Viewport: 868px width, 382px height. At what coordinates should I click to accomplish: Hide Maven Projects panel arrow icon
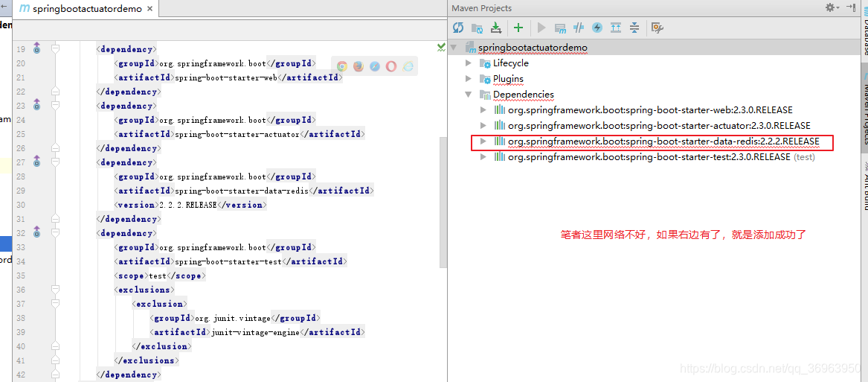click(x=851, y=7)
